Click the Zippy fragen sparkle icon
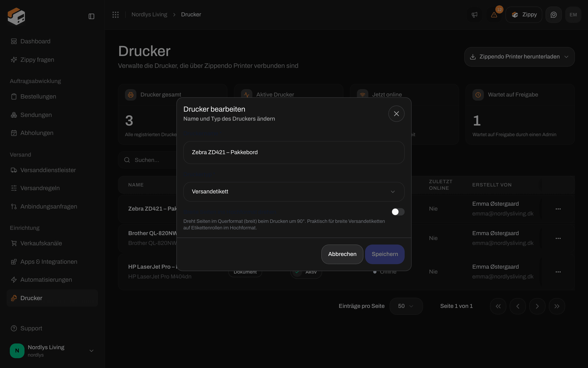The height and width of the screenshot is (368, 588). click(14, 60)
